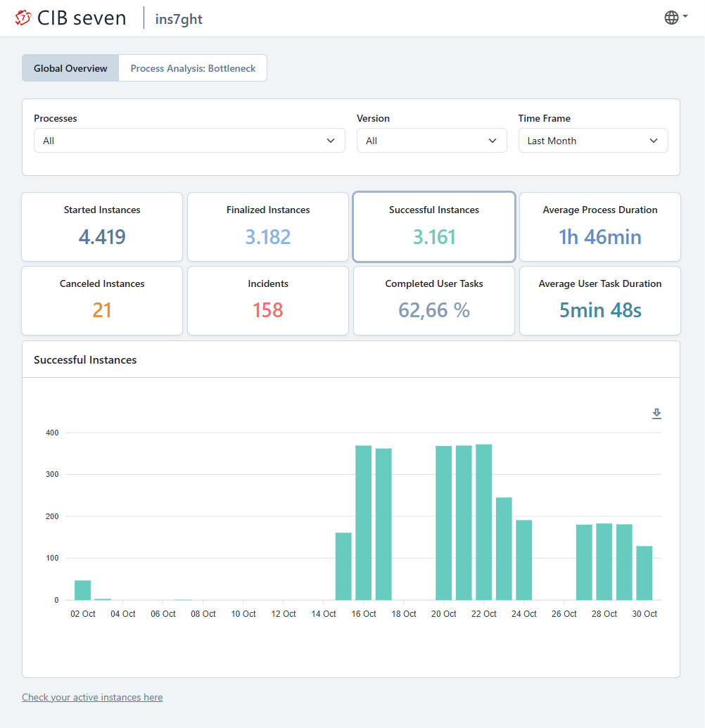Open the Version dropdown

coord(431,141)
